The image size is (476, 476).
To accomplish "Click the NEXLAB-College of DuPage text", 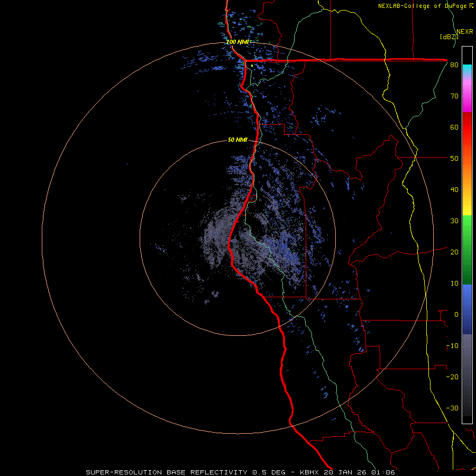I will pos(423,6).
